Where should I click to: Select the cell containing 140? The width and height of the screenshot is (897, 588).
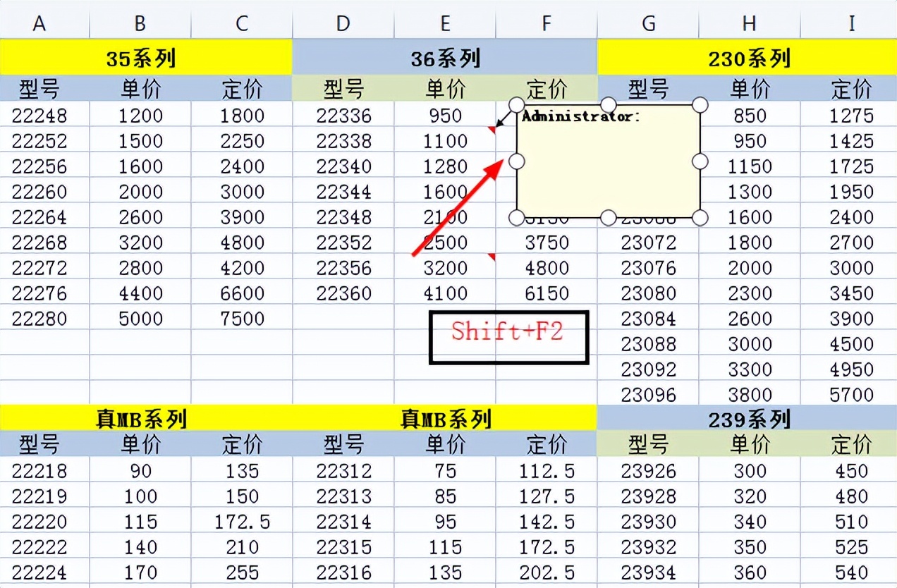point(140,546)
